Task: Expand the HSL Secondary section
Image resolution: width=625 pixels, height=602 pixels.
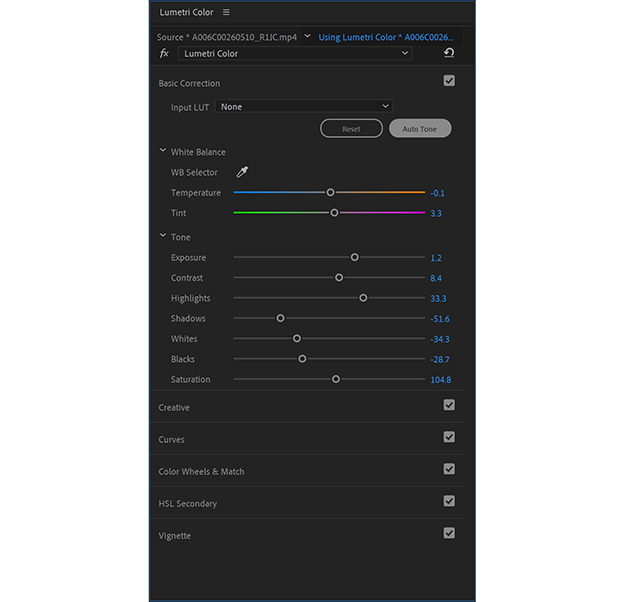Action: (188, 503)
